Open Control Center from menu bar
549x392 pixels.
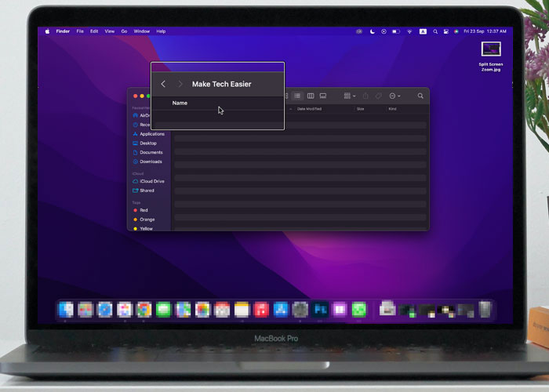click(446, 31)
